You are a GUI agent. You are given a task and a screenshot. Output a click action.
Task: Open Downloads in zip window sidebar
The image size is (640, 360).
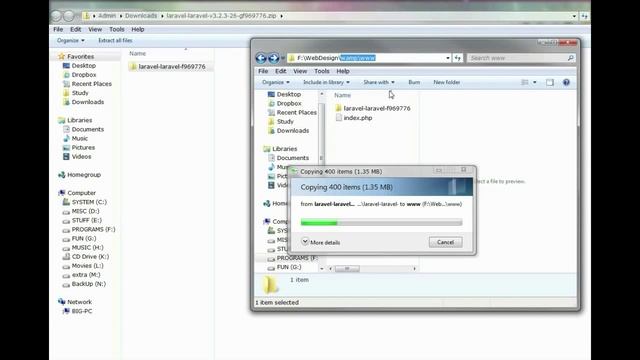[83, 102]
